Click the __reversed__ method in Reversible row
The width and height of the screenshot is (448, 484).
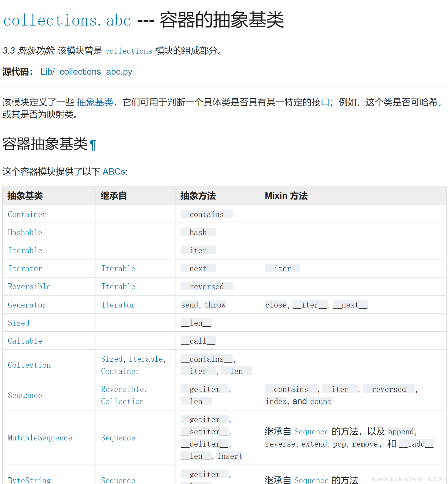(207, 286)
